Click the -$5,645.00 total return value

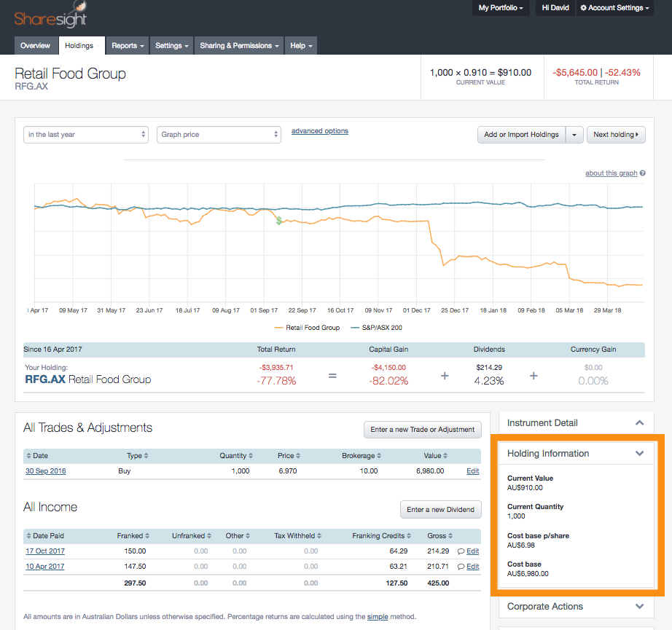pos(575,72)
